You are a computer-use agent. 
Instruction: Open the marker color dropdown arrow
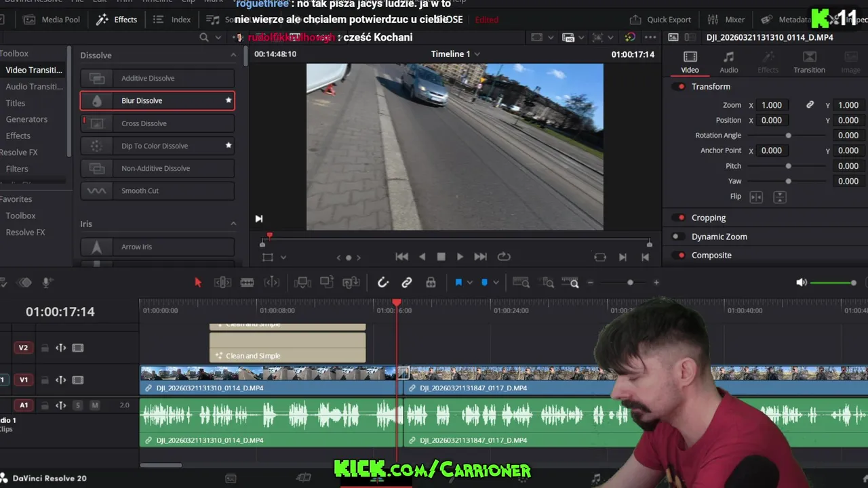click(496, 283)
